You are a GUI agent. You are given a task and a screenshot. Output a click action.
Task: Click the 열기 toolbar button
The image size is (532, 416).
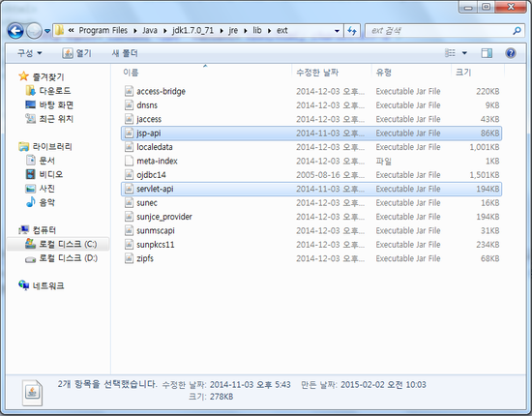point(77,53)
